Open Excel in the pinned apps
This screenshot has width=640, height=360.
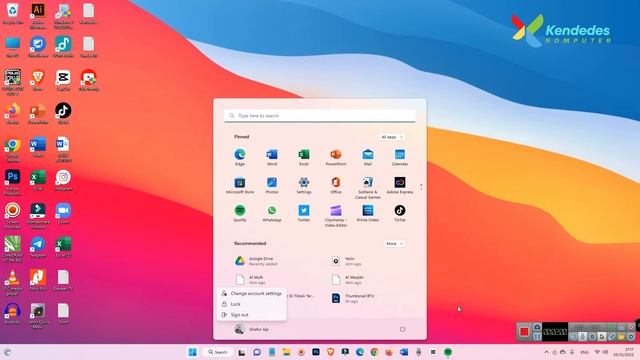[x=304, y=157]
